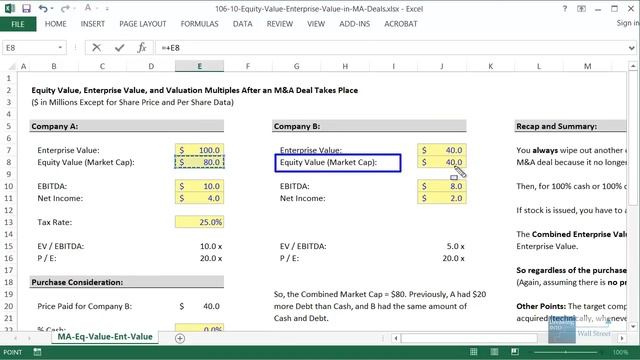Image resolution: width=640 pixels, height=360 pixels.
Task: Open the ACROBAT tab
Action: click(x=400, y=24)
